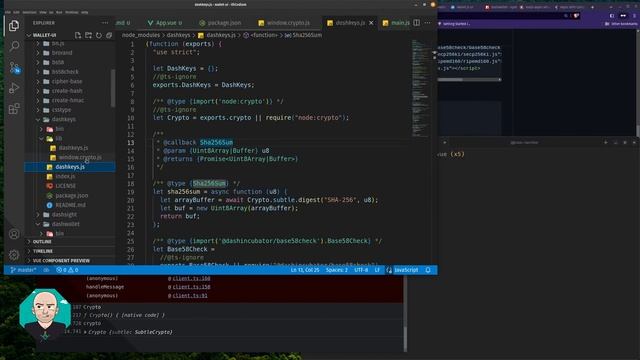The width and height of the screenshot is (640, 360).
Task: Click the New File icon in WALLET-UI header
Action: [x=78, y=35]
